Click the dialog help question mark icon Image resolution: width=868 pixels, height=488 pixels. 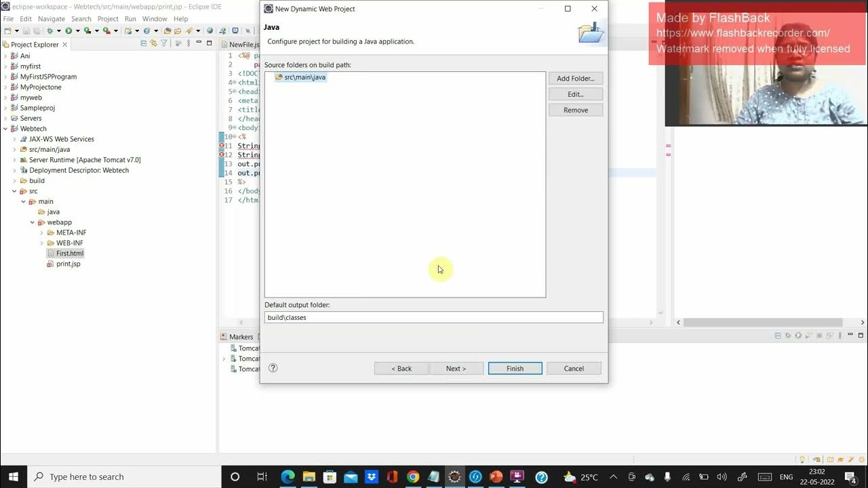click(273, 368)
